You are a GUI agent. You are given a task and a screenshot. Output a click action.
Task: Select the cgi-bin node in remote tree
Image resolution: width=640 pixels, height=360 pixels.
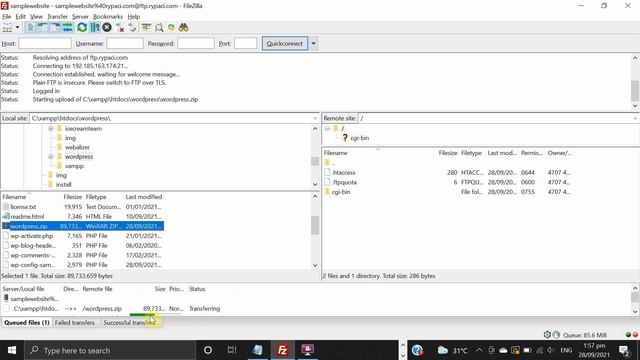[359, 138]
